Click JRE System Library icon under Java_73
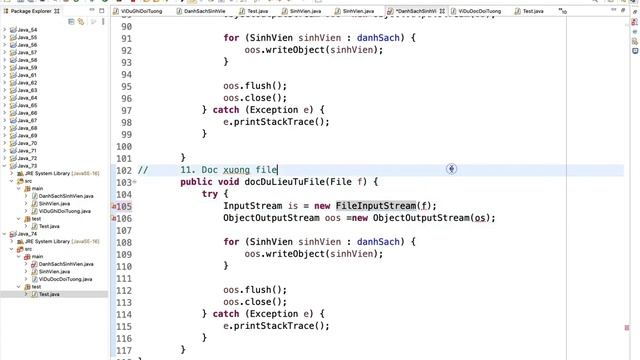The width and height of the screenshot is (640, 360). pyautogui.click(x=20, y=173)
